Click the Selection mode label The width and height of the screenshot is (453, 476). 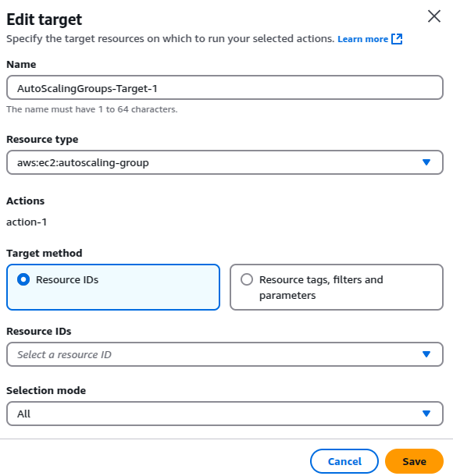pos(46,390)
